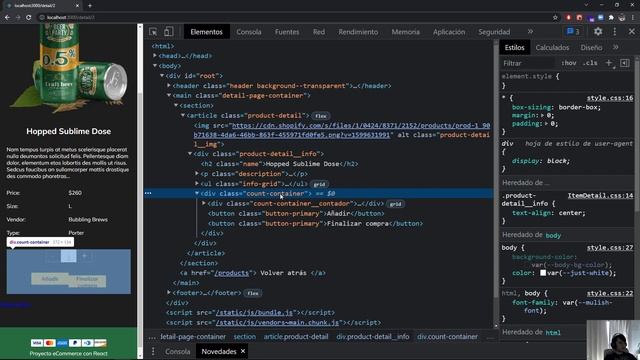The image size is (640, 360).
Task: Follow the /products href link in DOM
Action: [x=231, y=273]
